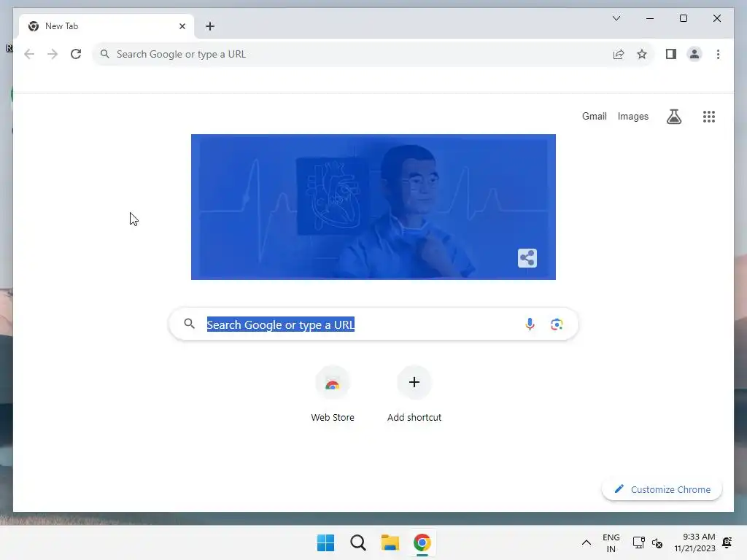Click the Chrome taskbar icon

[422, 542]
